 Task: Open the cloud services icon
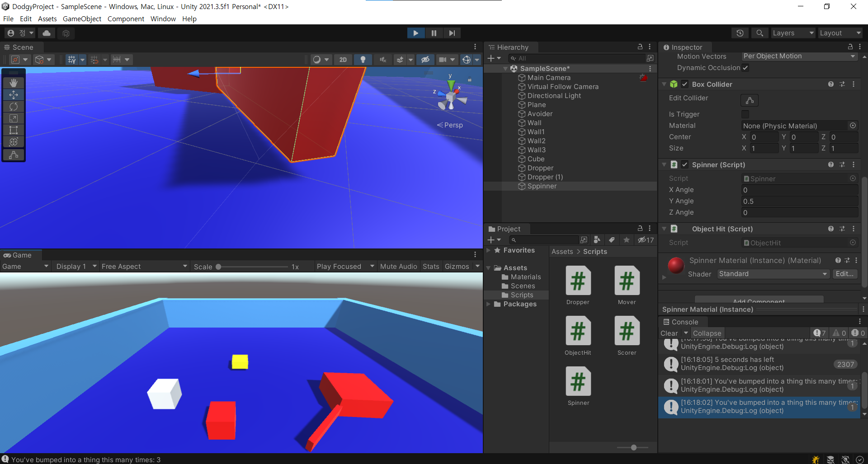47,33
